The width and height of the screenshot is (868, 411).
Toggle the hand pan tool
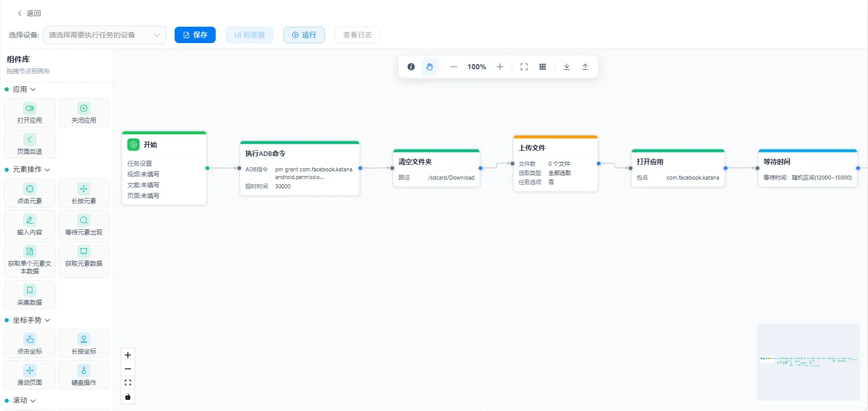(429, 67)
